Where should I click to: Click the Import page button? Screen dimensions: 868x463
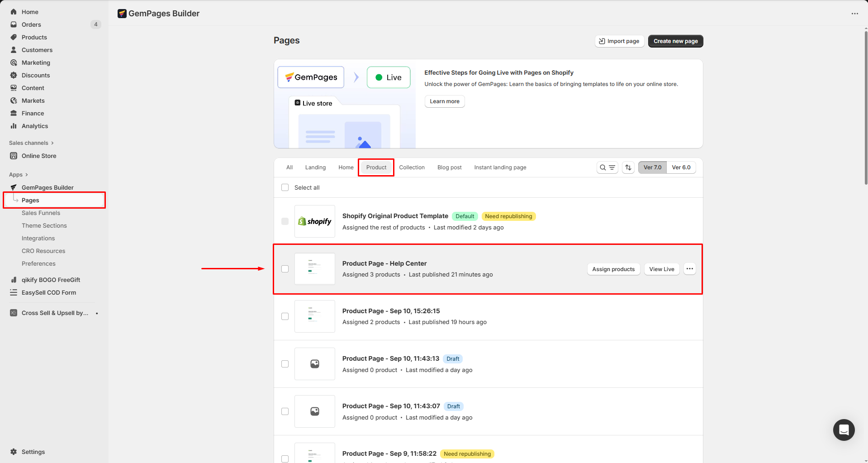click(x=619, y=41)
